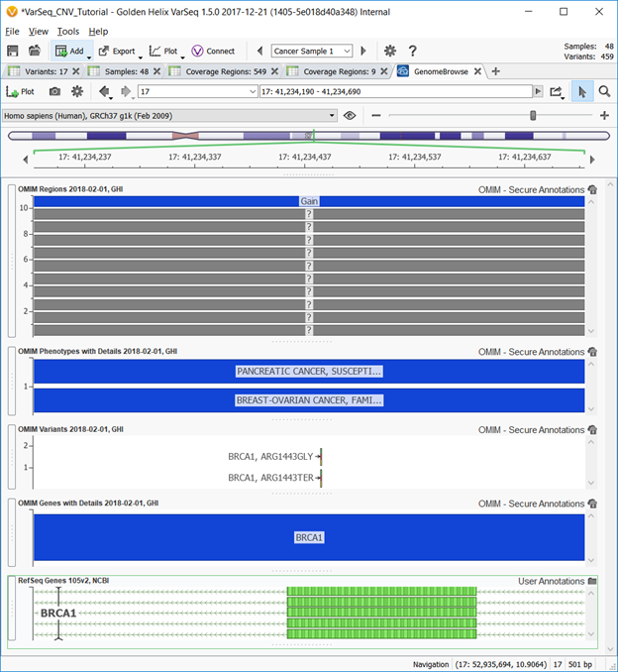Select the pointer arrow tool
This screenshot has width=618, height=672.
[x=582, y=91]
